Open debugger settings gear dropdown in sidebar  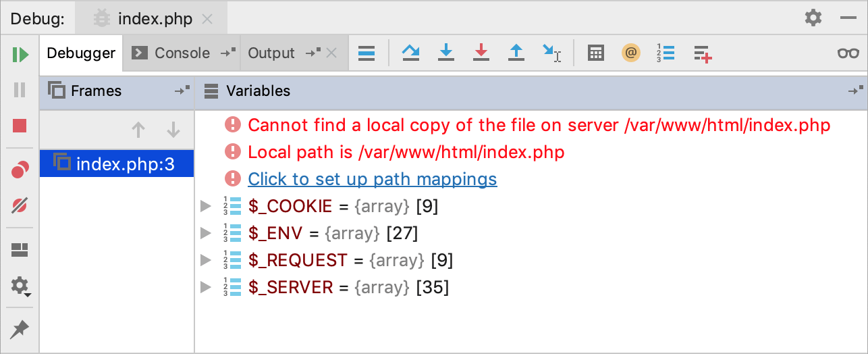click(20, 286)
